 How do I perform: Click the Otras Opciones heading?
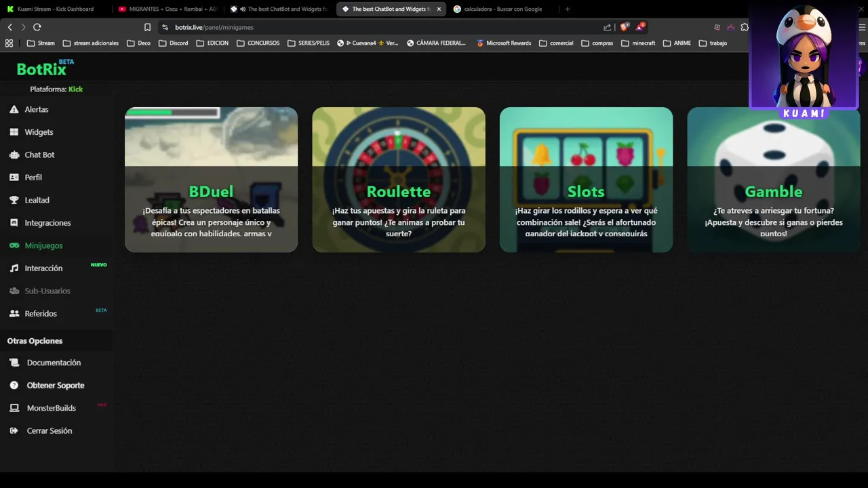(35, 341)
